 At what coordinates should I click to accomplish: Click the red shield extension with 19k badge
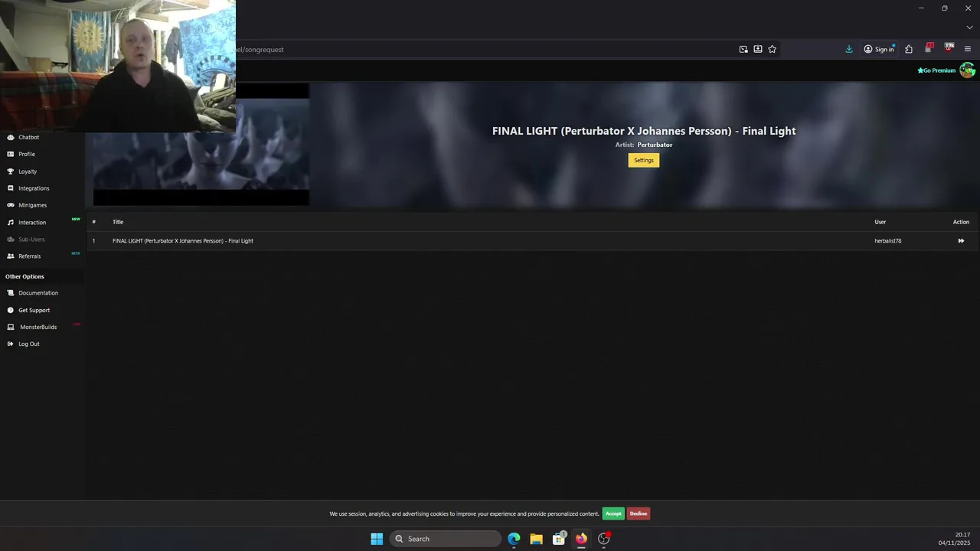point(949,48)
